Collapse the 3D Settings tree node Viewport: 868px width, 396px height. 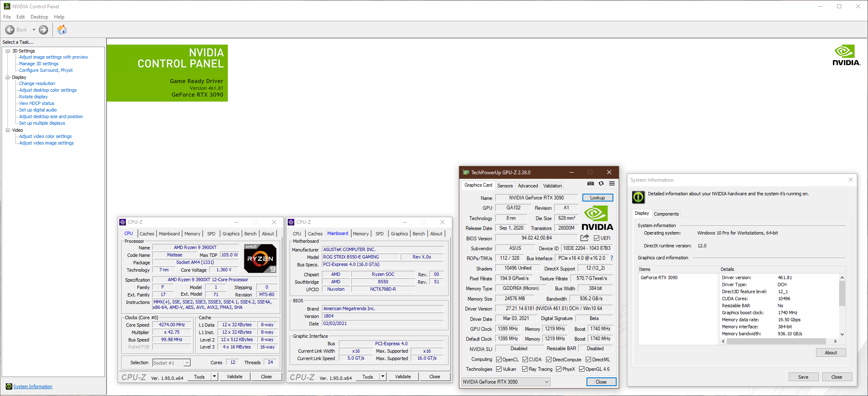pyautogui.click(x=7, y=51)
